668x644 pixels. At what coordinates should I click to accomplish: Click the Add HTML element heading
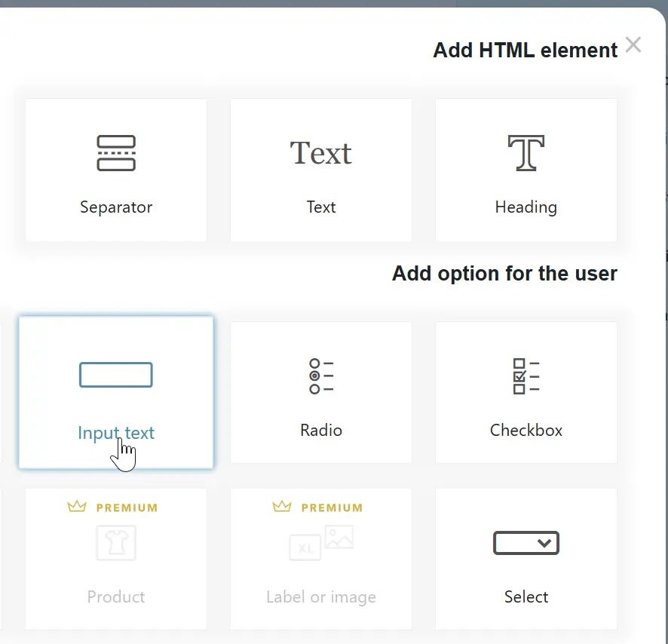[526, 51]
